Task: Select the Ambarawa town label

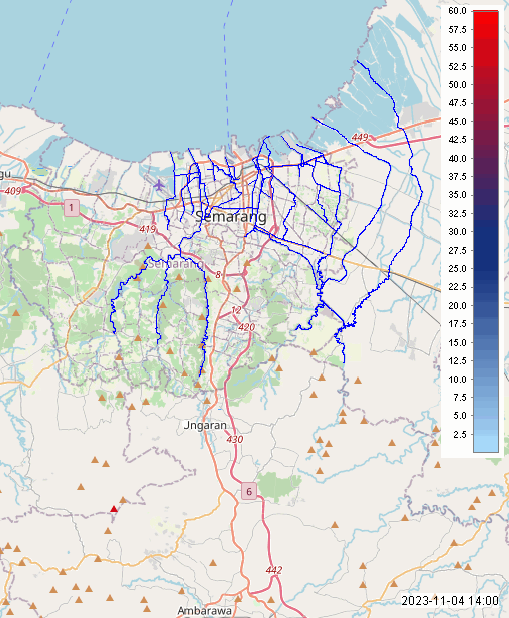Action: [204, 611]
